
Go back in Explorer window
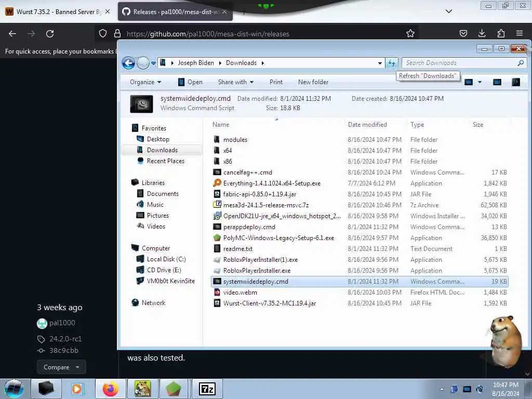(129, 63)
